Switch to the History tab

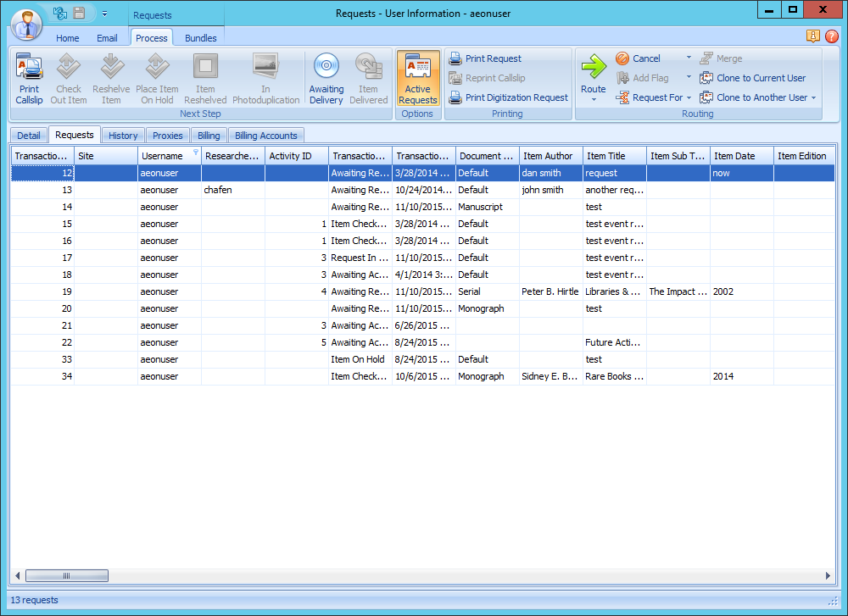point(123,136)
